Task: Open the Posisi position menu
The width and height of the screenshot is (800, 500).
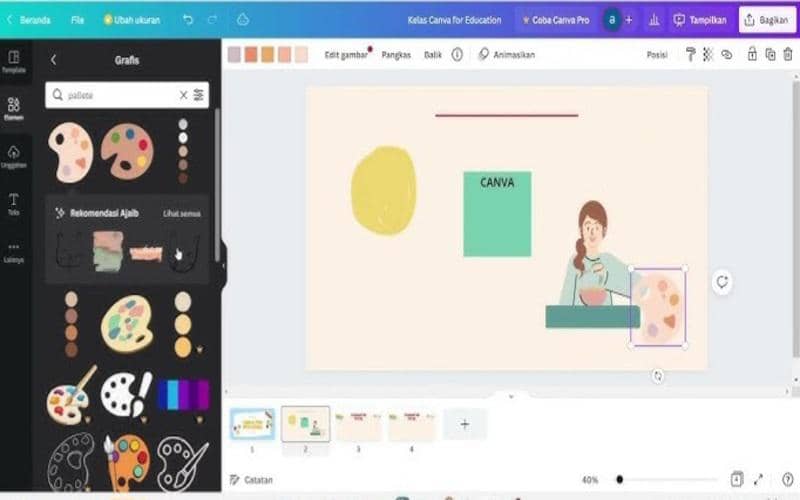Action: [x=657, y=55]
